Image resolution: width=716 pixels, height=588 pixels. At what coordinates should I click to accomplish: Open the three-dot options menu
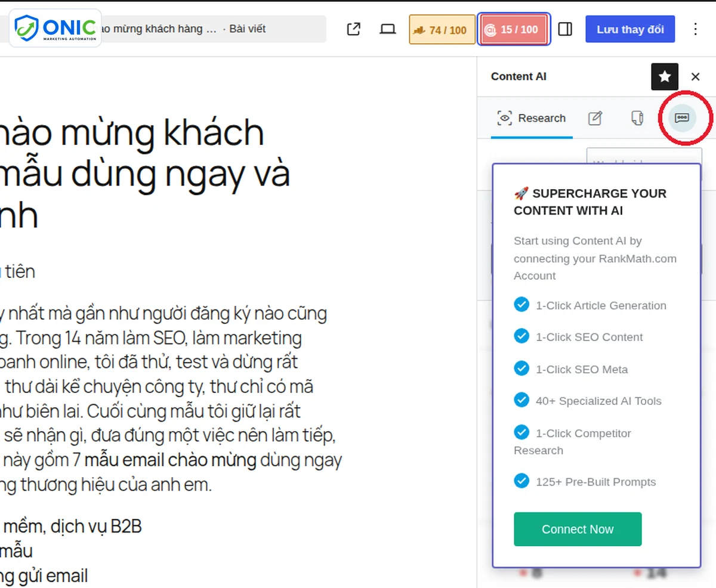click(695, 29)
